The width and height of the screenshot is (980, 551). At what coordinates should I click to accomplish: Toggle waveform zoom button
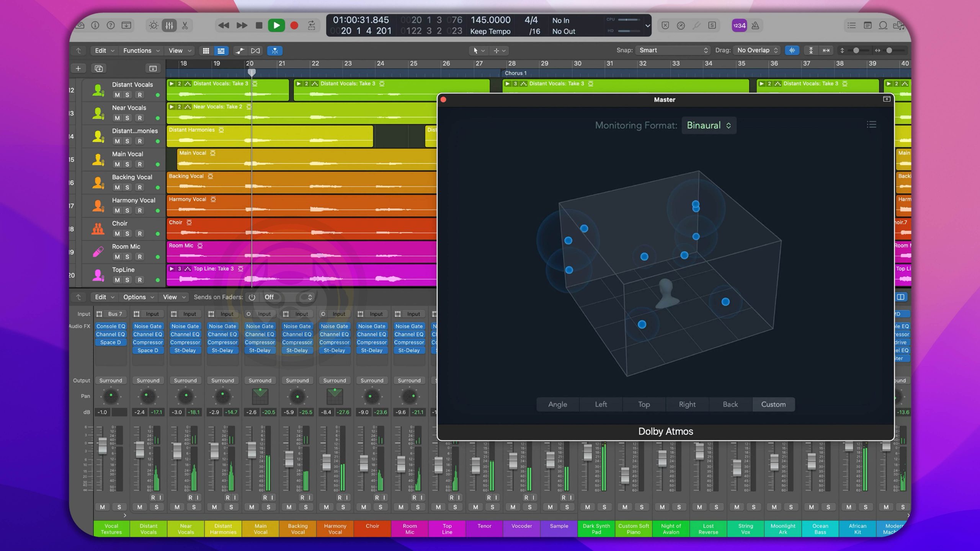pyautogui.click(x=792, y=50)
